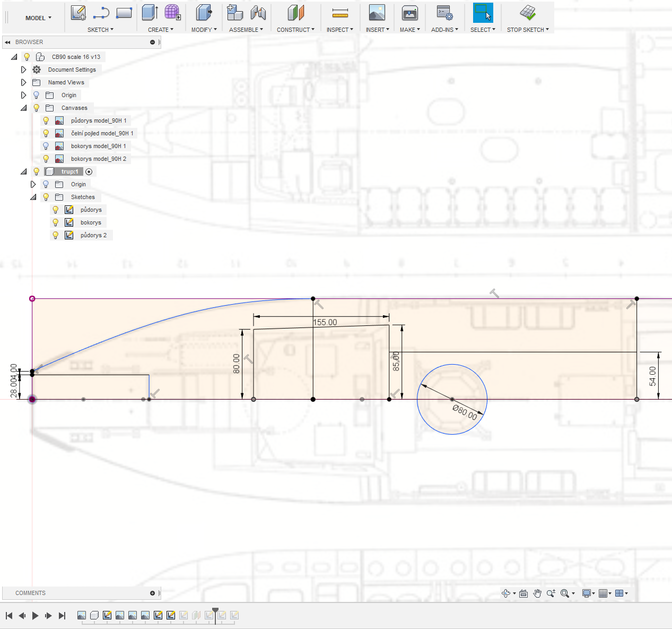
Task: Expand the Named Views folder
Action: tap(23, 82)
